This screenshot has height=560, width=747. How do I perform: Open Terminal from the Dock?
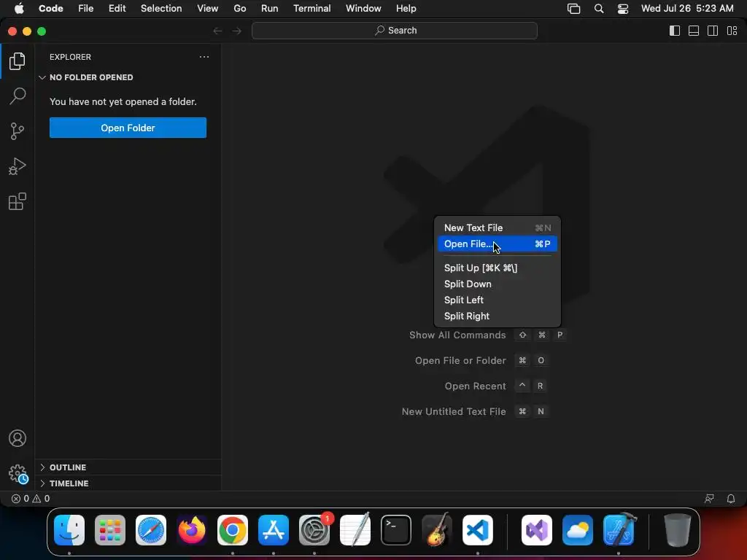tap(396, 530)
